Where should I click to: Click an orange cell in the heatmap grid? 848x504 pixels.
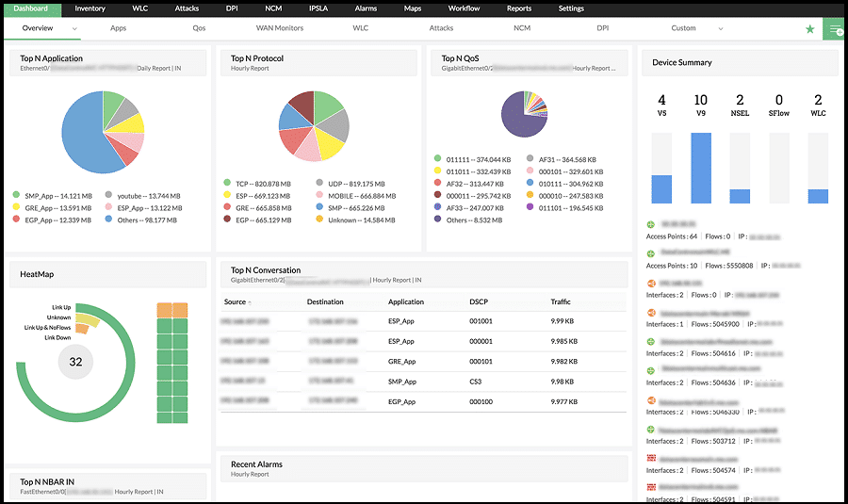click(x=164, y=310)
